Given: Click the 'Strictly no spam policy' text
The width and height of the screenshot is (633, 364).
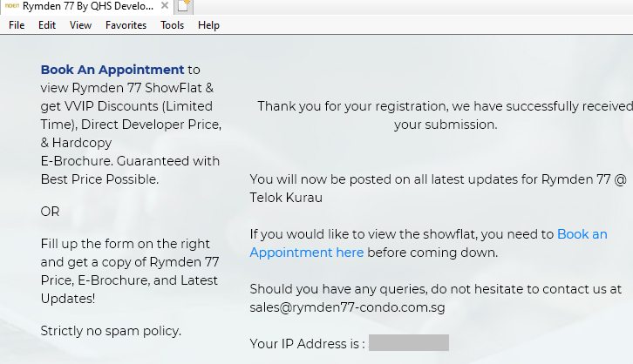Looking at the screenshot, I should [x=111, y=331].
